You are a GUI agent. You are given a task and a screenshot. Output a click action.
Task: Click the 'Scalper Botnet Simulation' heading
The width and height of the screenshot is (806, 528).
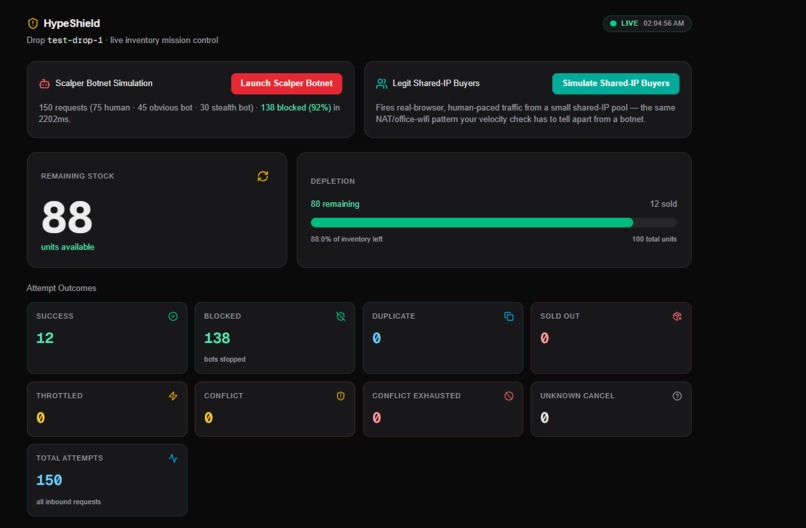click(x=104, y=83)
